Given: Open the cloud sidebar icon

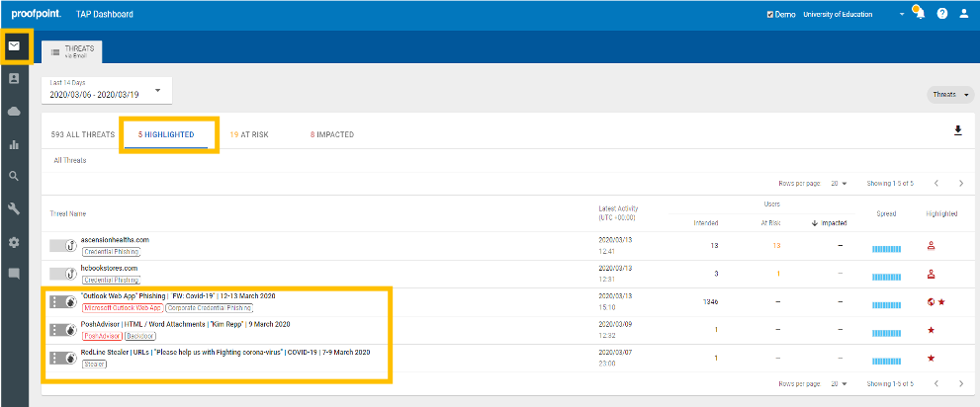Looking at the screenshot, I should click(x=14, y=111).
